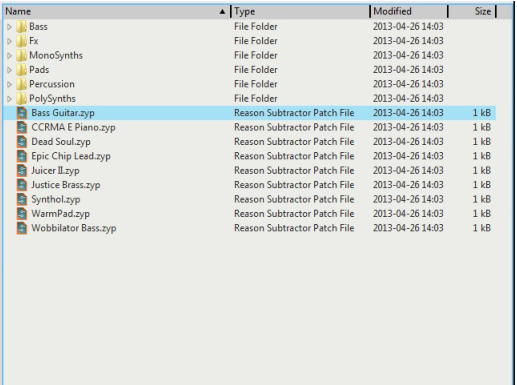
Task: Select the file name Wobbilator Bass.zyp
Action: (x=74, y=228)
